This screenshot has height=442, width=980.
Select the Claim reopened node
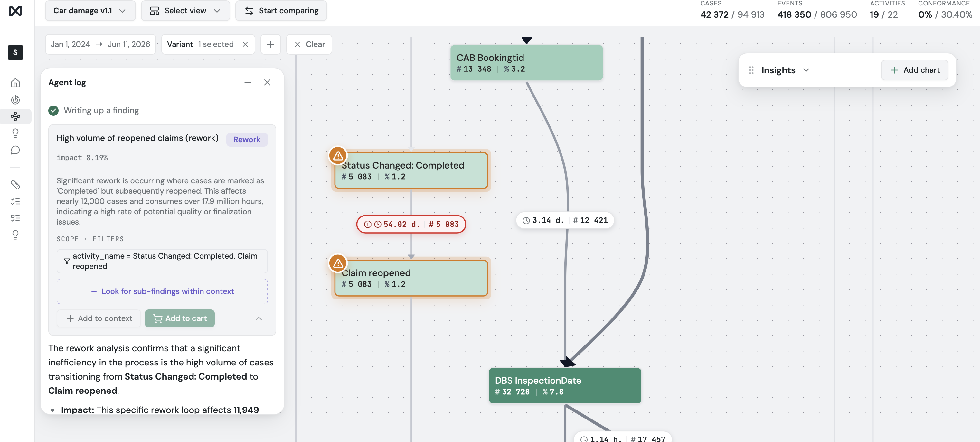[x=411, y=278]
